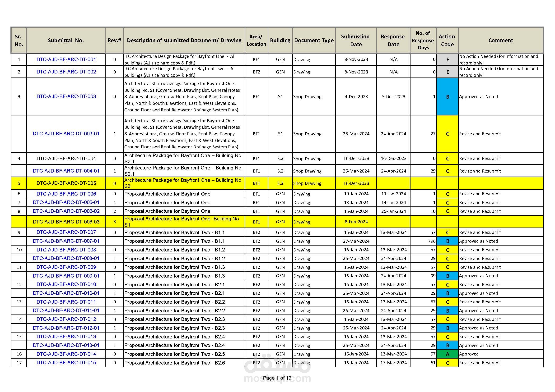Select submission date 8-Feb-2024
This screenshot has width=555, height=392.
356,222
